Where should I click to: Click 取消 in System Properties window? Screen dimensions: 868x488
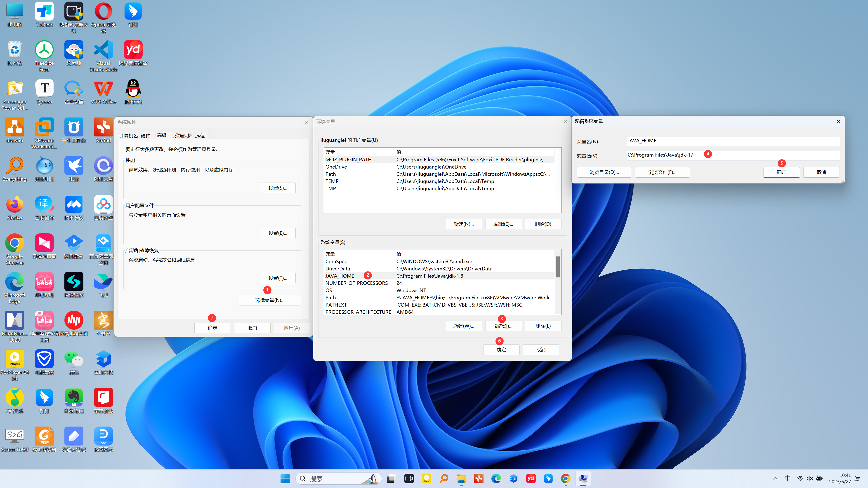[252, 328]
